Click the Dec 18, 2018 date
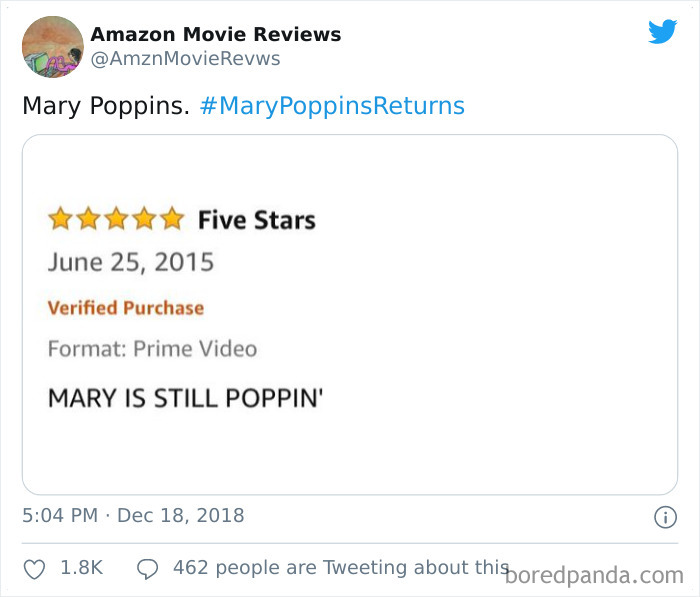Image resolution: width=700 pixels, height=597 pixels. pos(180,516)
